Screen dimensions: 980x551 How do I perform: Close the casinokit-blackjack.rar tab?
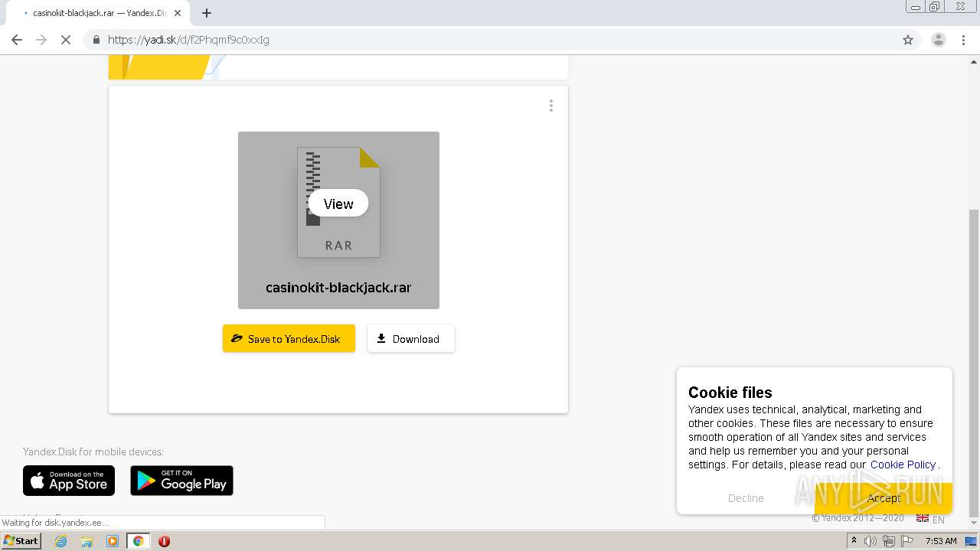click(178, 13)
